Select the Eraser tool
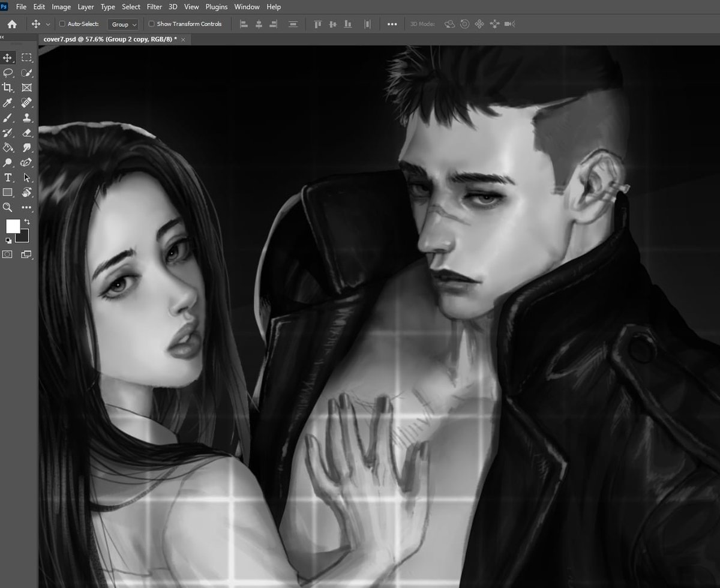Screen dimensions: 720x588 click(x=26, y=133)
